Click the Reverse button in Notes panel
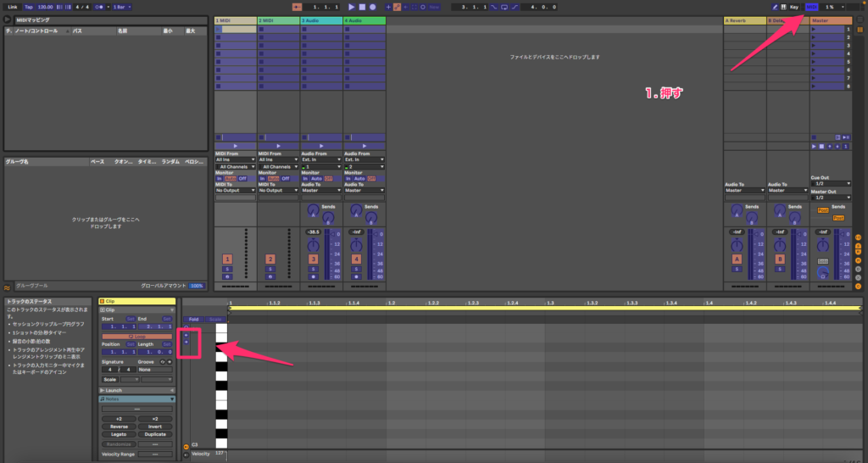The width and height of the screenshot is (868, 463). point(119,427)
